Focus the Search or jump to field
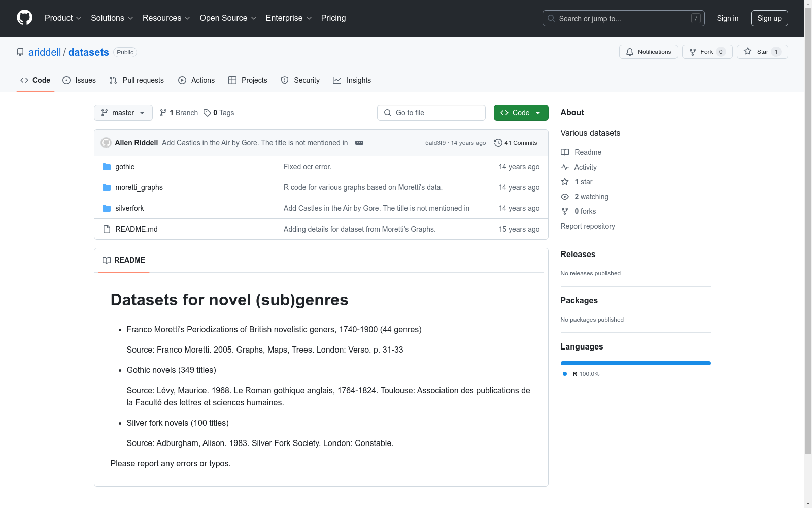812x508 pixels. coord(623,18)
